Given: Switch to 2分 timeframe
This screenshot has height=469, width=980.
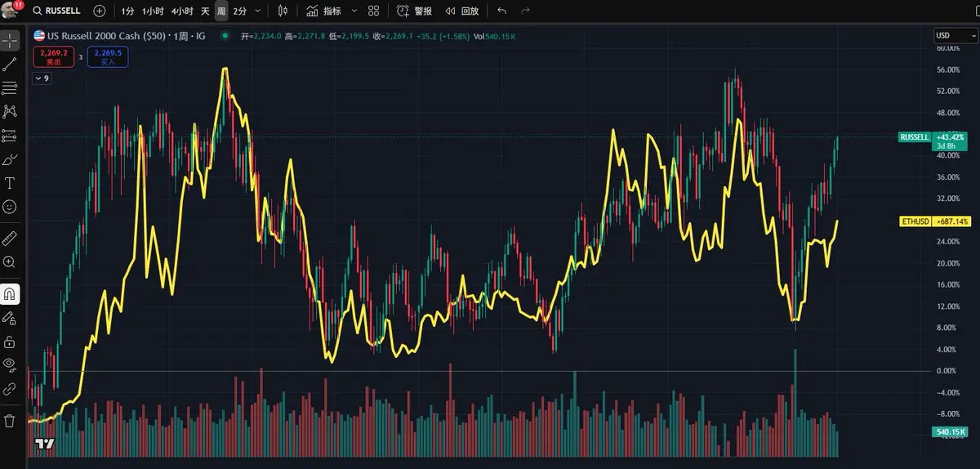Looking at the screenshot, I should pos(239,11).
